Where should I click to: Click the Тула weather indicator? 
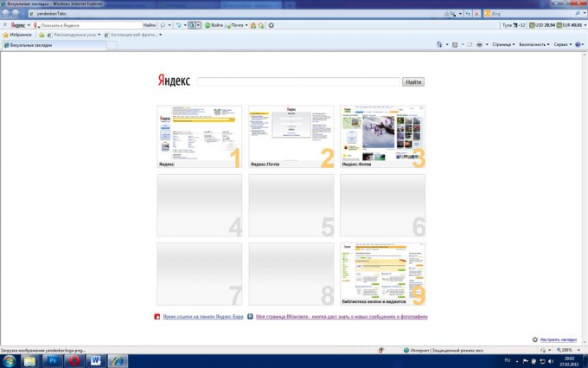pyautogui.click(x=514, y=25)
